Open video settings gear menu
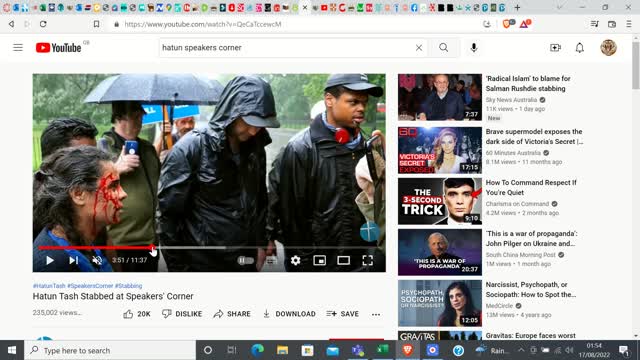Image resolution: width=640 pixels, height=360 pixels. click(296, 260)
